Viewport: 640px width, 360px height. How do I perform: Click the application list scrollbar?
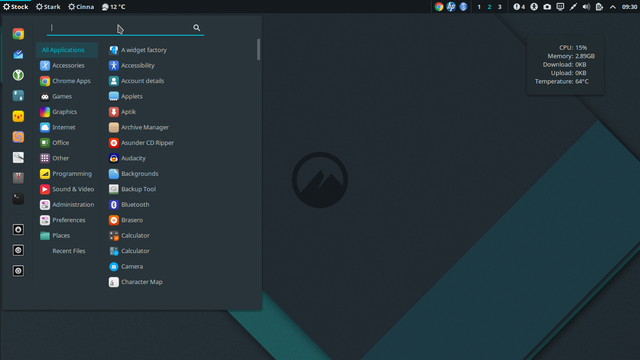pyautogui.click(x=258, y=49)
